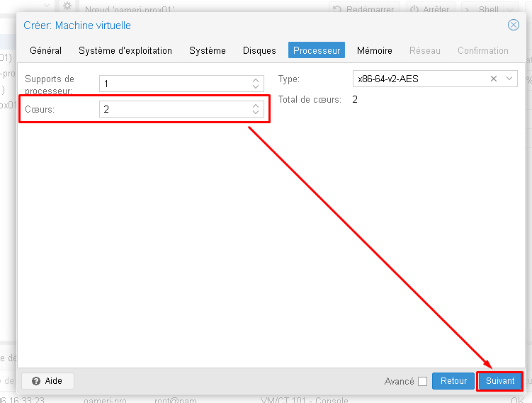Open the Système d'exploitation tab
532x403 pixels.
[x=125, y=50]
